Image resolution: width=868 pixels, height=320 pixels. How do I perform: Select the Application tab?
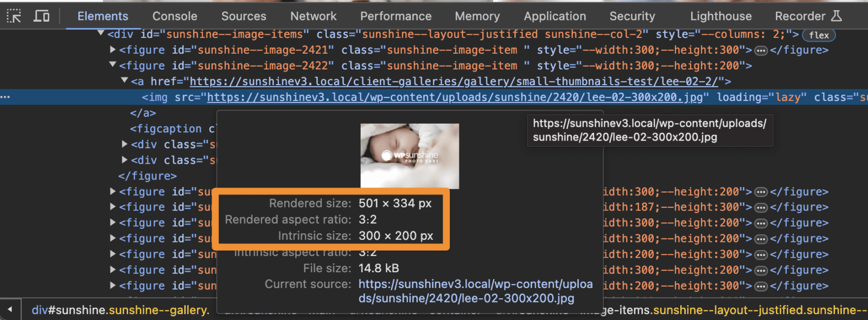coord(554,16)
